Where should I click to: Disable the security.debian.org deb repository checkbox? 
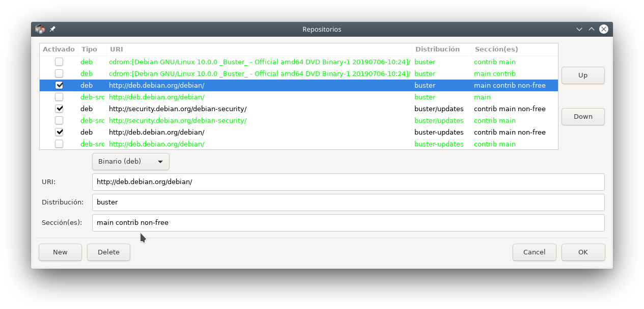click(x=59, y=109)
